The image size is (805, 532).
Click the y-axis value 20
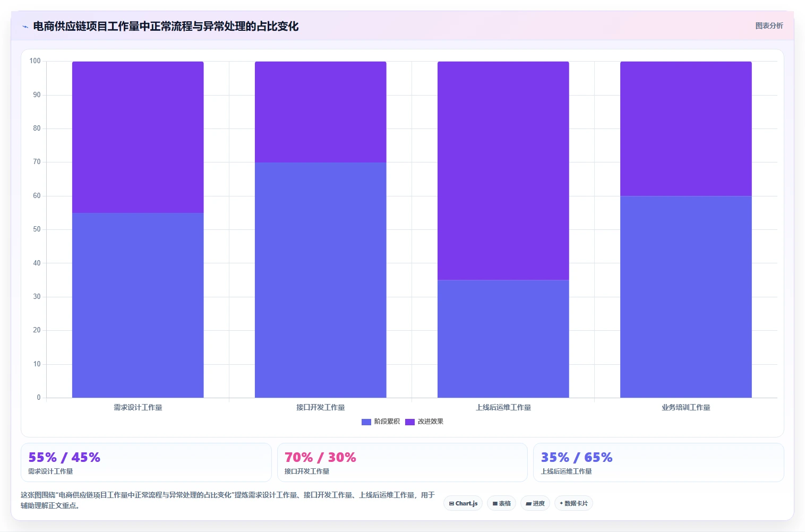[37, 330]
